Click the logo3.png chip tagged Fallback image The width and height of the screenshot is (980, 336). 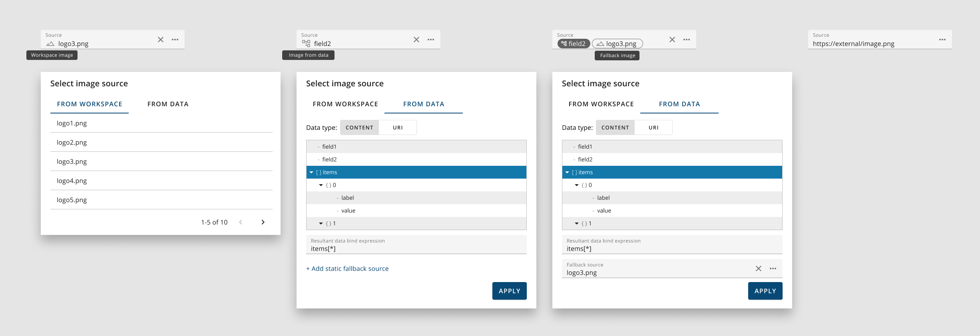(617, 44)
